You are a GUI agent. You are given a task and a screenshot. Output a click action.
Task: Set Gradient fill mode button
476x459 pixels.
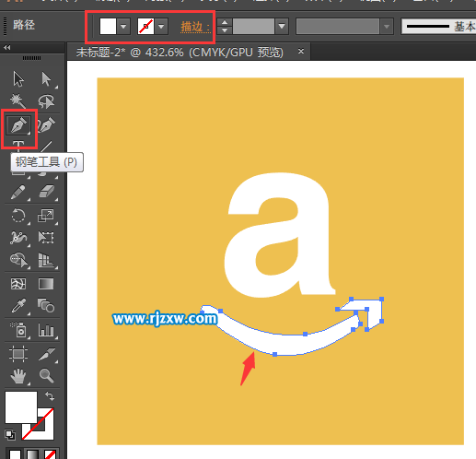[x=33, y=454]
